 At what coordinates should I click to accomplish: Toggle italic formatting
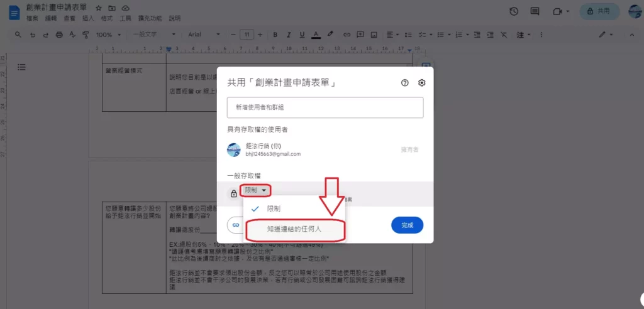289,35
